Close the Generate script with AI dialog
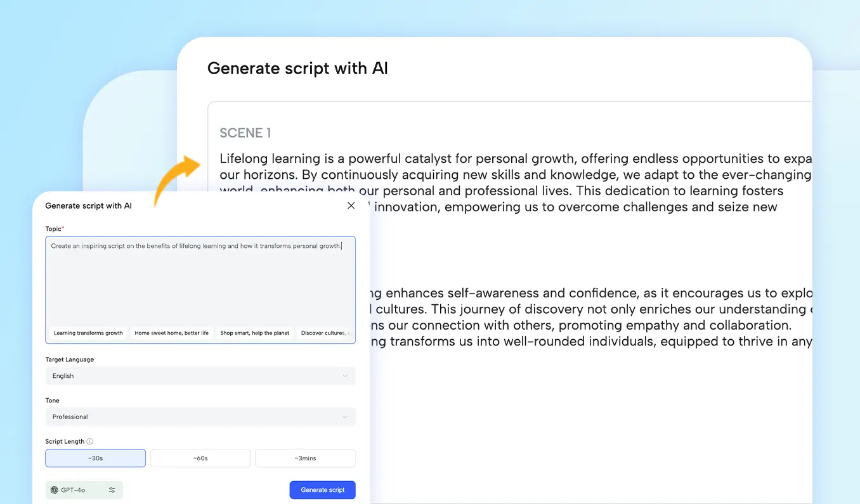Screen dimensions: 860x504 click(x=351, y=205)
